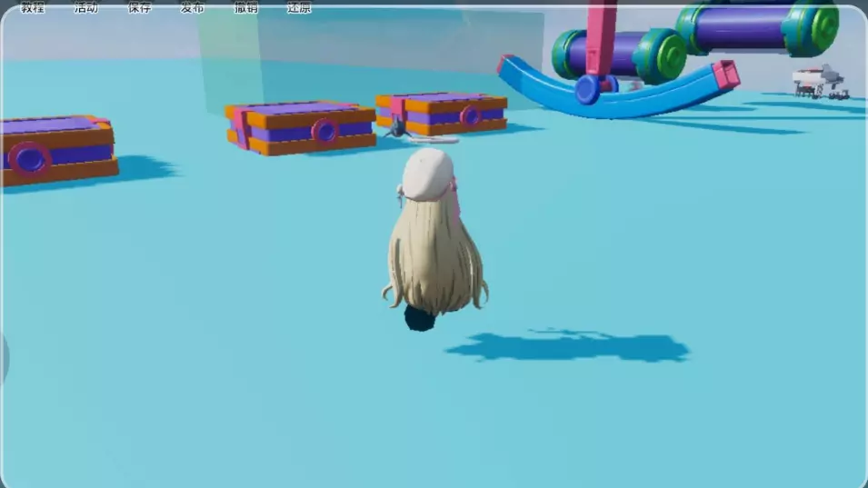Select the chest block behind the character

pos(444,112)
